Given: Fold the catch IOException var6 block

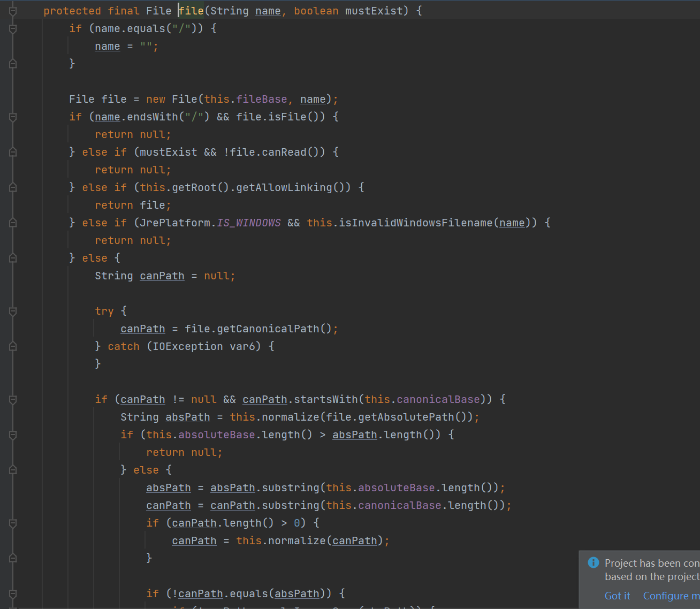Looking at the screenshot, I should coord(13,346).
